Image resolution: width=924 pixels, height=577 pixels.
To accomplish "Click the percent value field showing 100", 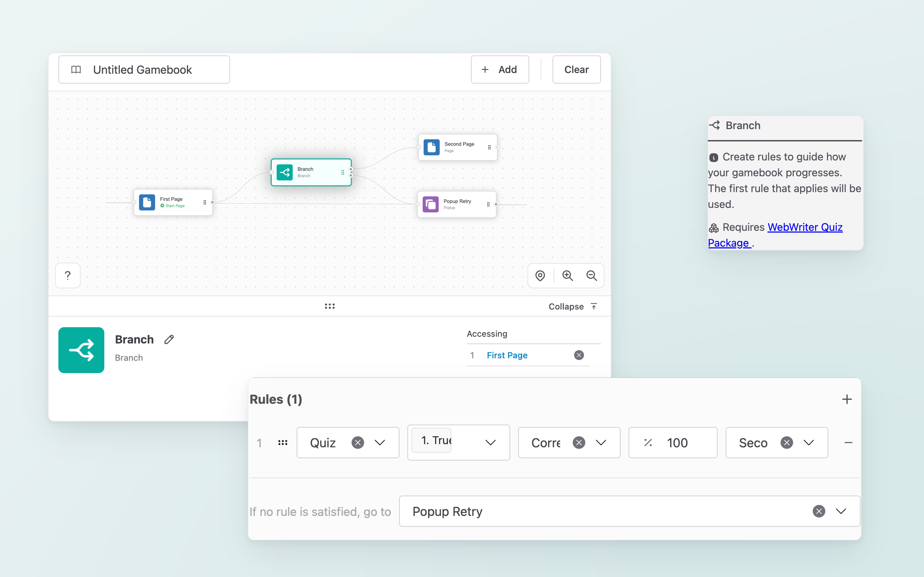I will pos(673,443).
